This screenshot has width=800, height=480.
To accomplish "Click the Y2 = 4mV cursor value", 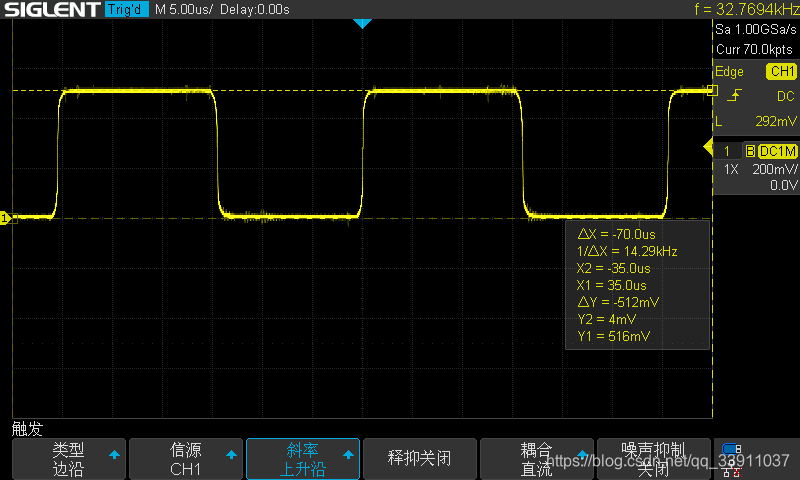I will (607, 319).
